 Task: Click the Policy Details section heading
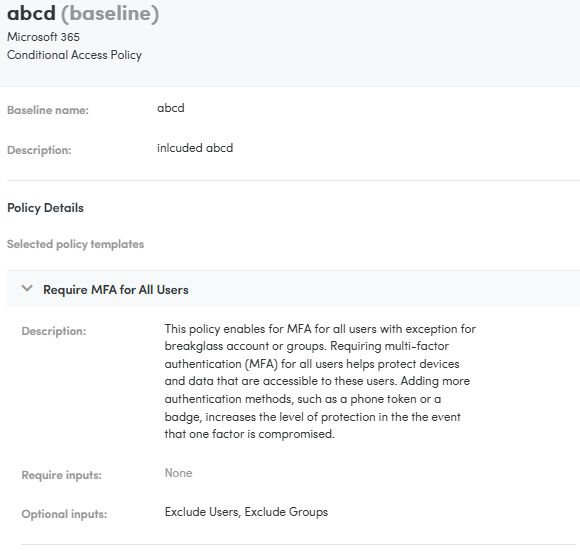45,208
